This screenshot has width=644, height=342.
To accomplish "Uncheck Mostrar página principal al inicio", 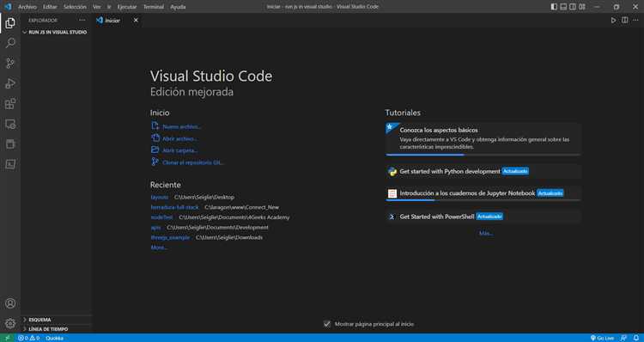I will click(x=327, y=324).
